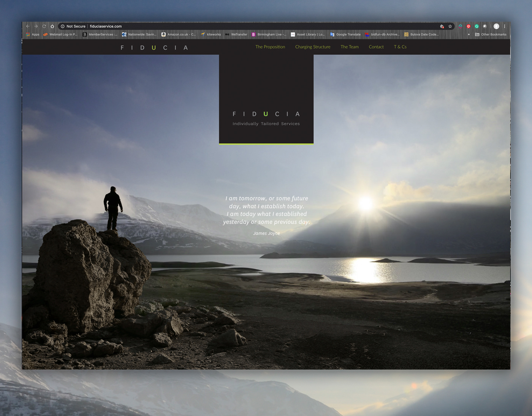Click the FIDUCIA logo in header
This screenshot has width=532, height=416.
point(154,48)
